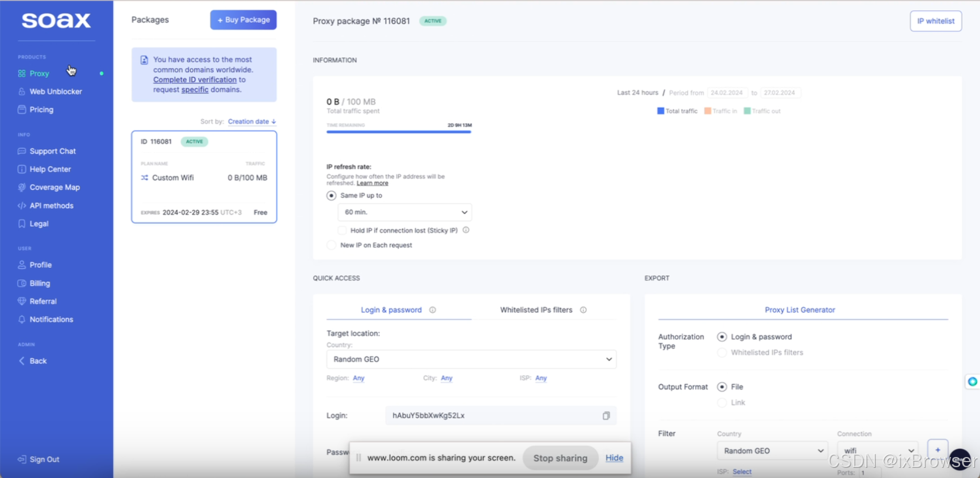The image size is (980, 478).
Task: Click Region Any link
Action: (x=359, y=378)
